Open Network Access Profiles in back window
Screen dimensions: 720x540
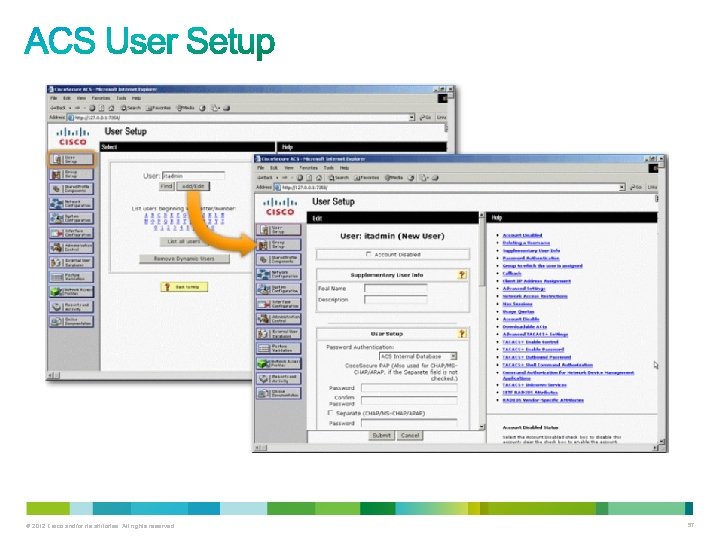coord(72,292)
